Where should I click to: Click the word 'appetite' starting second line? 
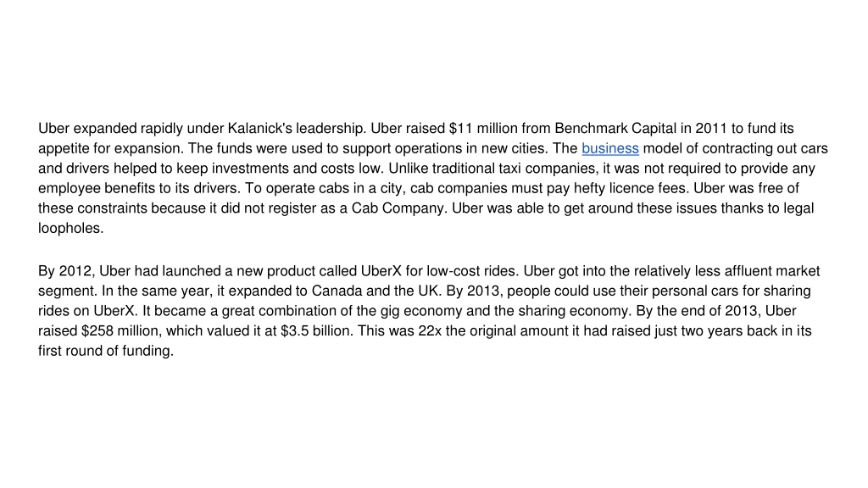[64, 148]
